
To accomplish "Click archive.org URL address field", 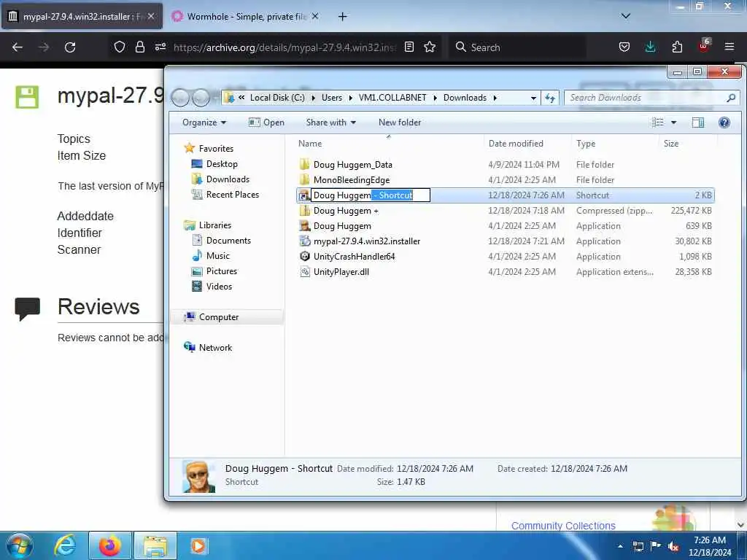I will [284, 47].
